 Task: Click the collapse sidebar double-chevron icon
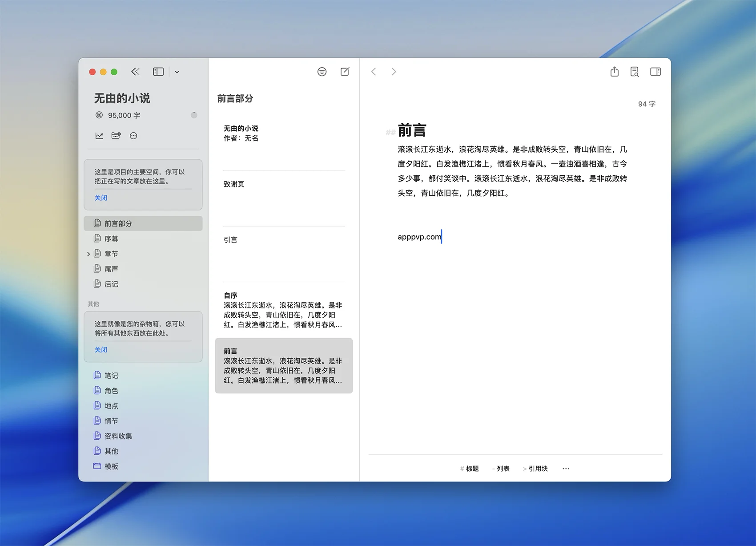pos(135,72)
